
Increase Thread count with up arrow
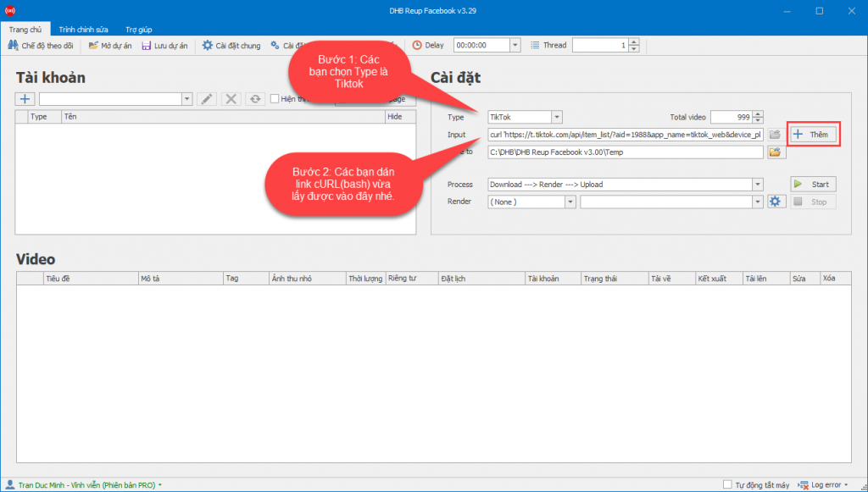pyautogui.click(x=634, y=42)
